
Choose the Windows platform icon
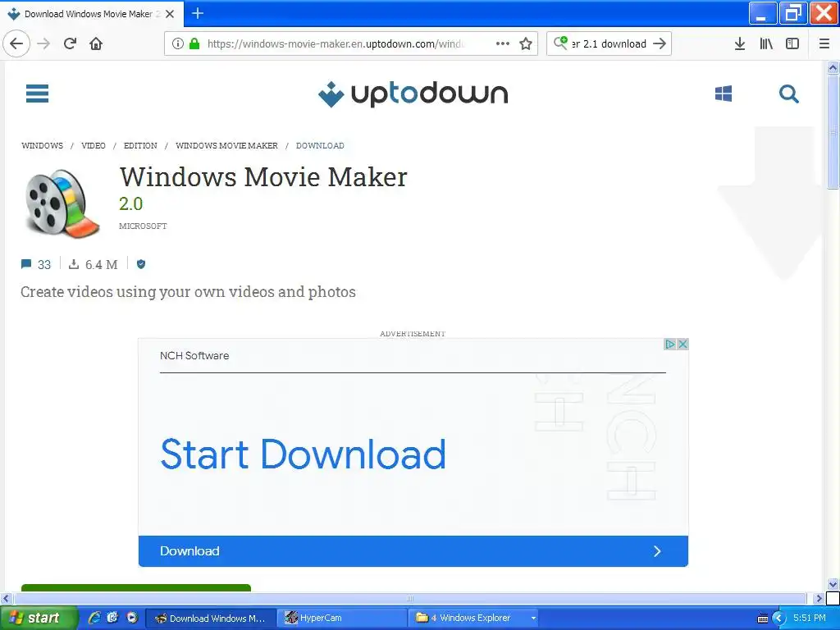pos(724,94)
